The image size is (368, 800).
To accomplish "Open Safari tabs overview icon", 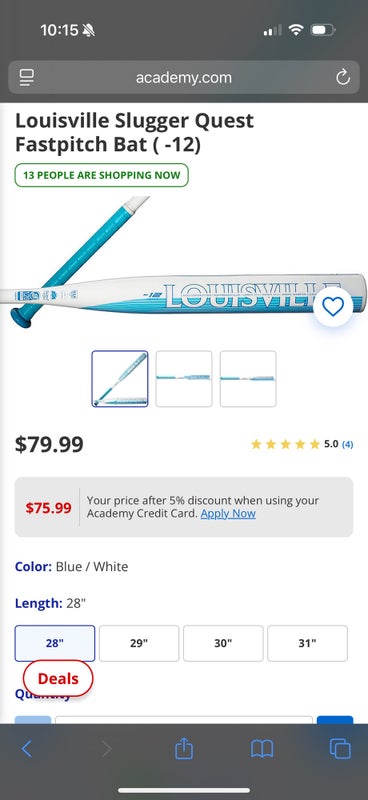I will [x=340, y=749].
